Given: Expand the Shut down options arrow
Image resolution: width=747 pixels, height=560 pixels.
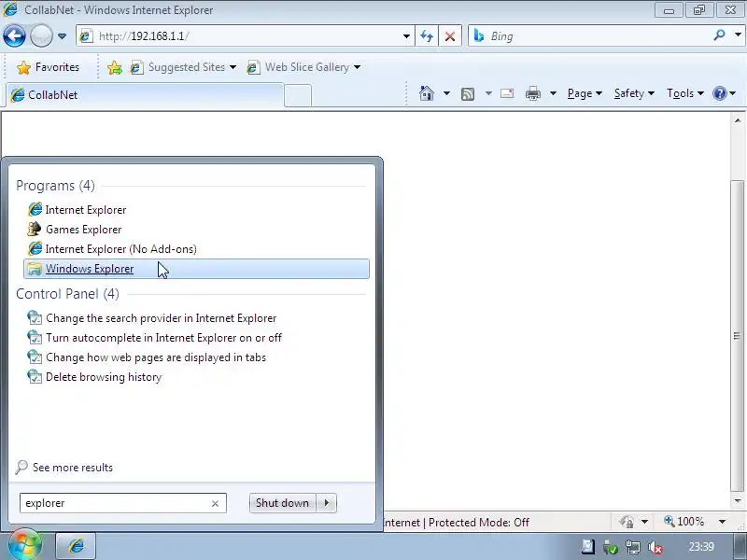Looking at the screenshot, I should pyautogui.click(x=326, y=503).
